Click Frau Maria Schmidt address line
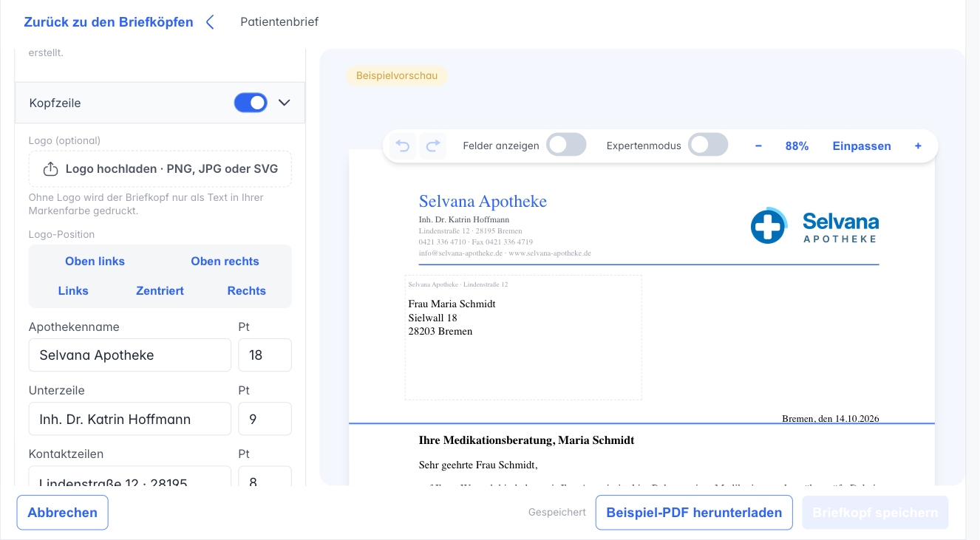Image resolution: width=980 pixels, height=540 pixels. click(x=452, y=304)
